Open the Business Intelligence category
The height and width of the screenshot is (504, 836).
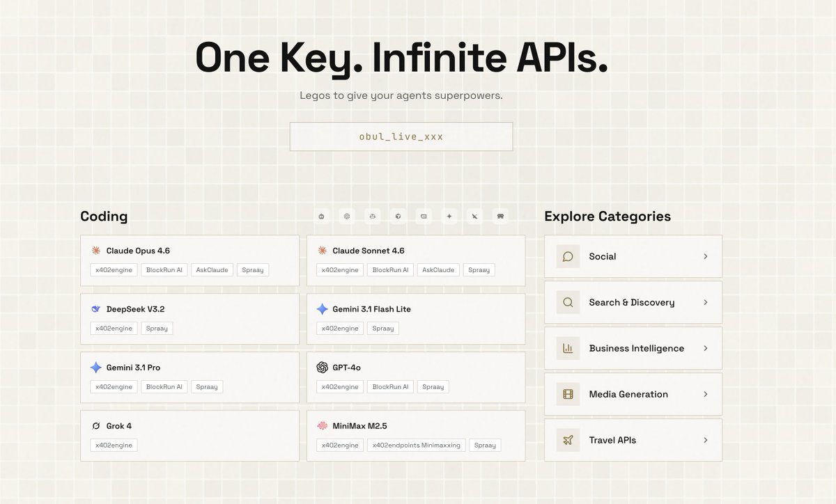coord(633,348)
